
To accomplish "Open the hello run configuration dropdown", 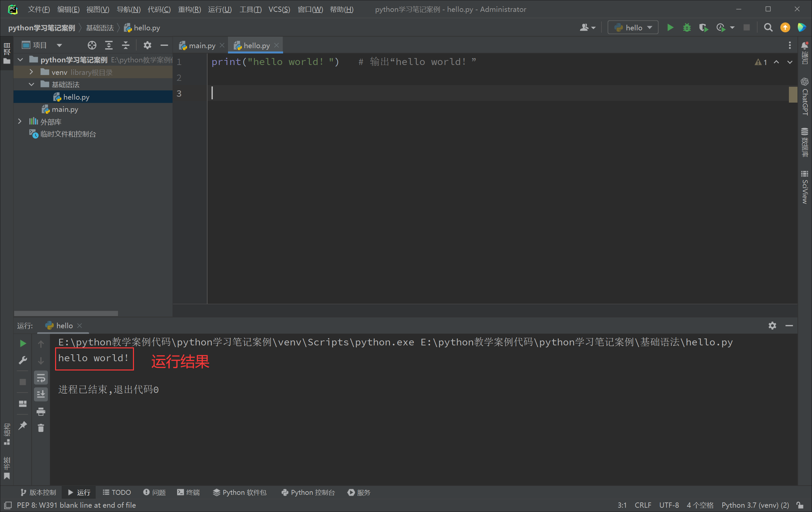I will point(633,28).
